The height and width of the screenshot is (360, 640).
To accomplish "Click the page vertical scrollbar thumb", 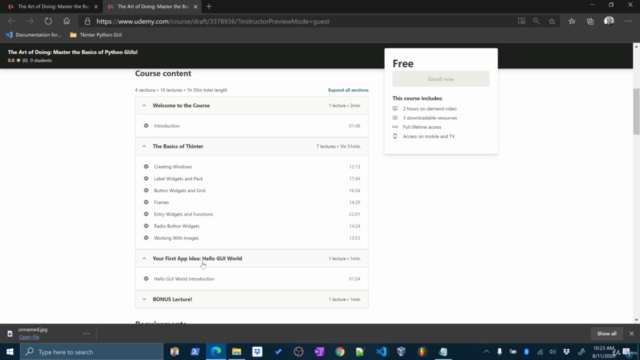I will (x=636, y=111).
